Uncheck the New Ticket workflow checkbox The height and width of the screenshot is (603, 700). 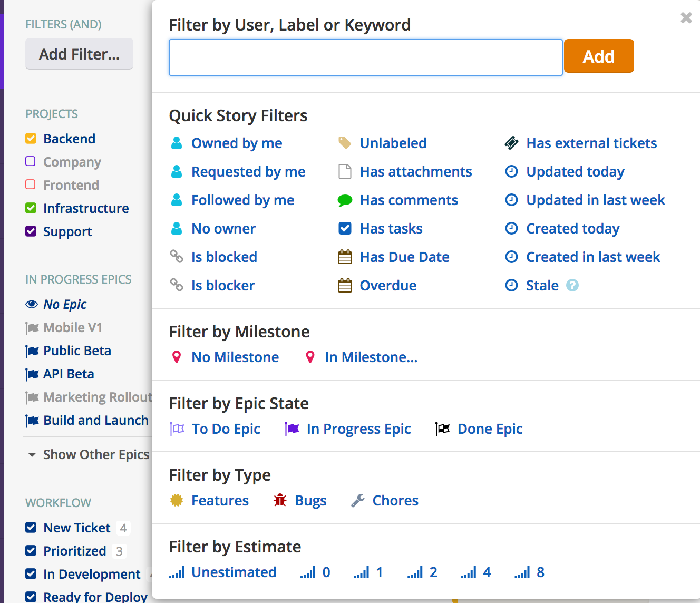tap(31, 528)
